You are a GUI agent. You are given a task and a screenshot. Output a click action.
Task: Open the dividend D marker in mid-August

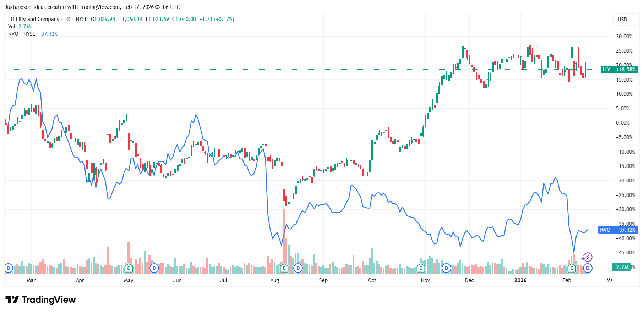[298, 268]
